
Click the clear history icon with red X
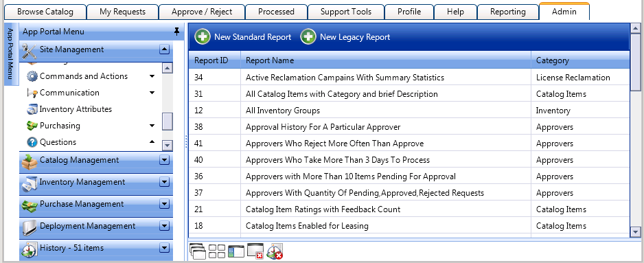275,251
